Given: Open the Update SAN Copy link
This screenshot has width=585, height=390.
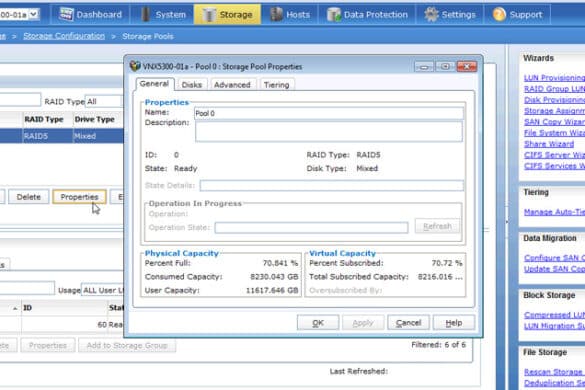Looking at the screenshot, I should [x=554, y=269].
